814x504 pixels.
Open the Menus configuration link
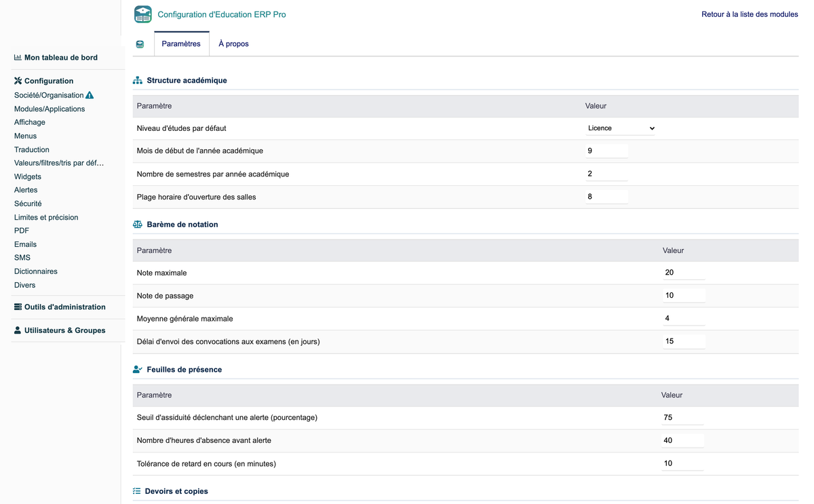pyautogui.click(x=25, y=136)
